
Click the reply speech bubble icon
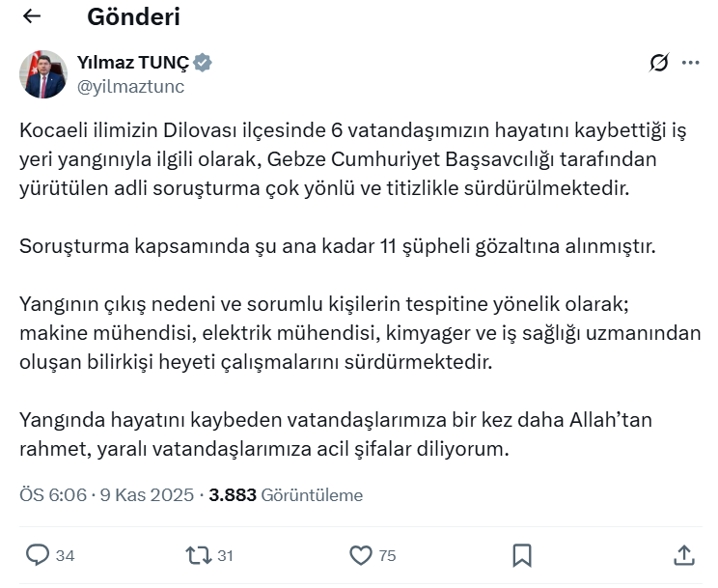coord(38,554)
